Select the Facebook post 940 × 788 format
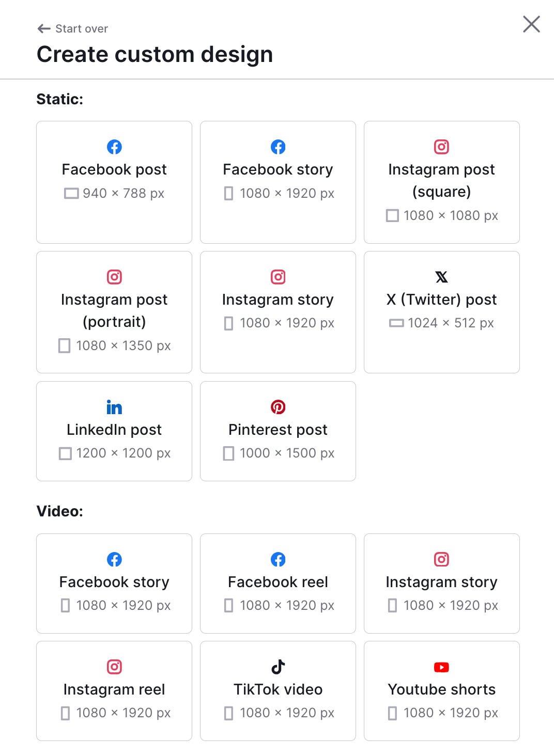The height and width of the screenshot is (756, 554). (114, 182)
